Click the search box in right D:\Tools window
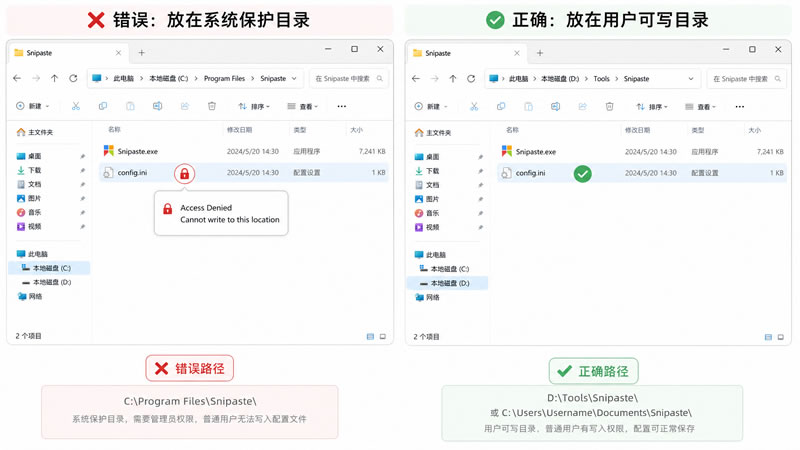This screenshot has width=800, height=450. click(746, 79)
